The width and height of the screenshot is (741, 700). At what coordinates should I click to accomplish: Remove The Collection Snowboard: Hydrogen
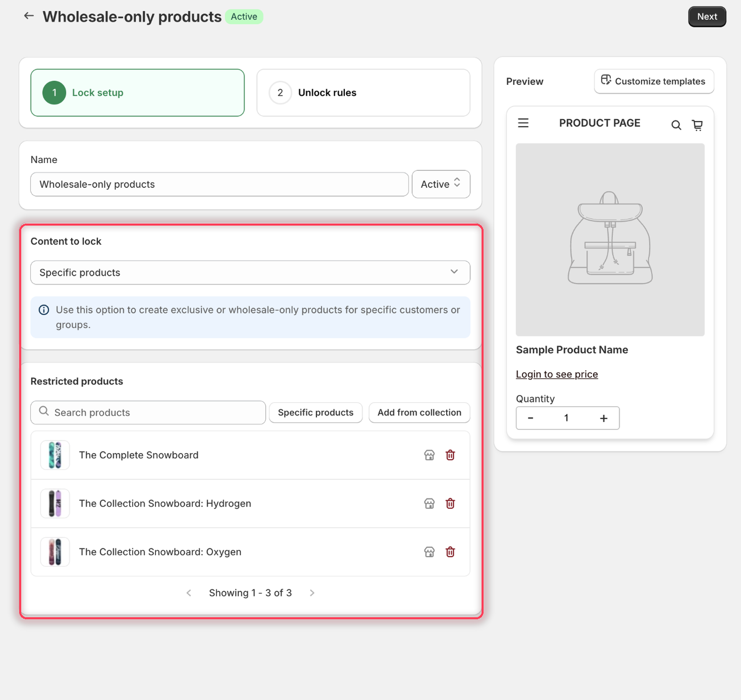(450, 504)
